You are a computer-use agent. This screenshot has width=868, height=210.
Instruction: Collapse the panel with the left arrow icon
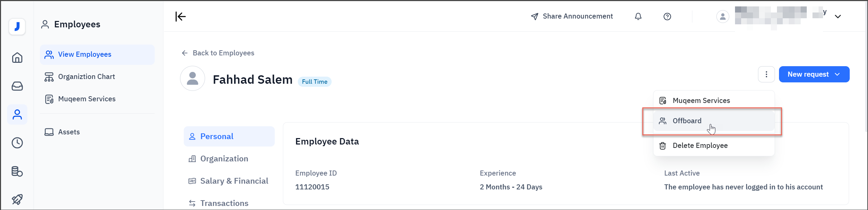(x=180, y=16)
